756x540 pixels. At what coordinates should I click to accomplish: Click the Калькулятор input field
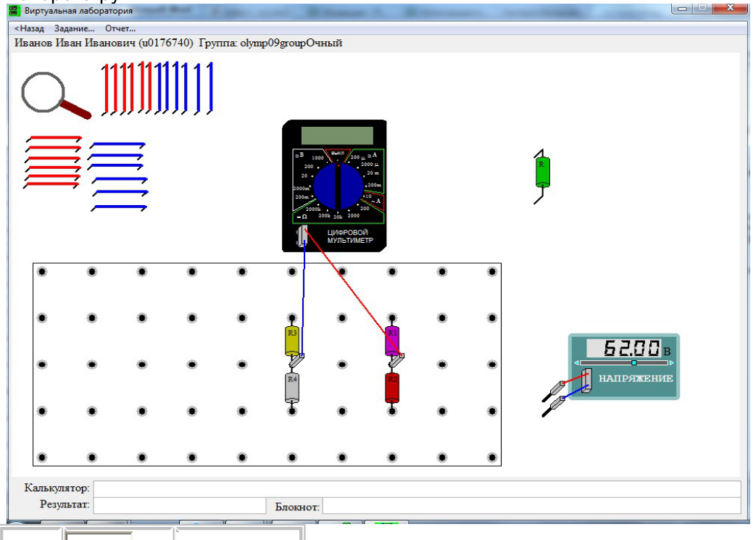(417, 489)
